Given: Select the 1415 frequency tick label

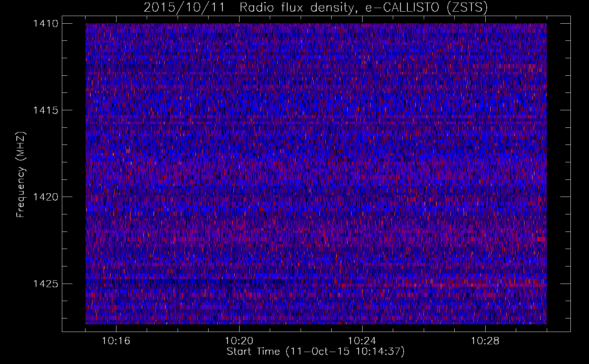Looking at the screenshot, I should click(x=46, y=110).
